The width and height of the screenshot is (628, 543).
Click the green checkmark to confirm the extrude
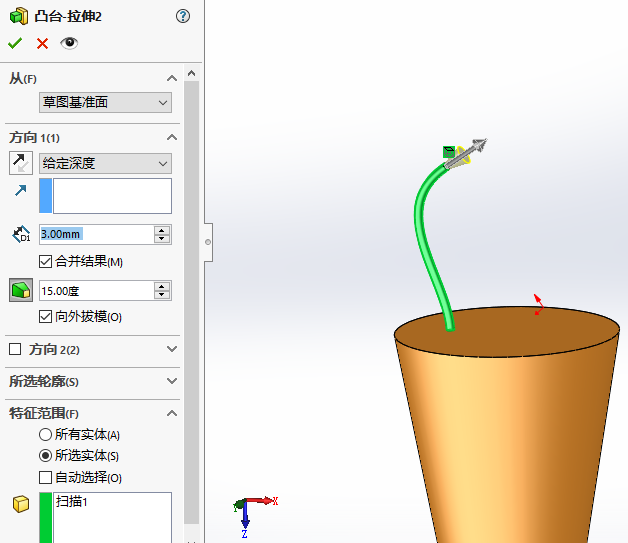tap(15, 43)
